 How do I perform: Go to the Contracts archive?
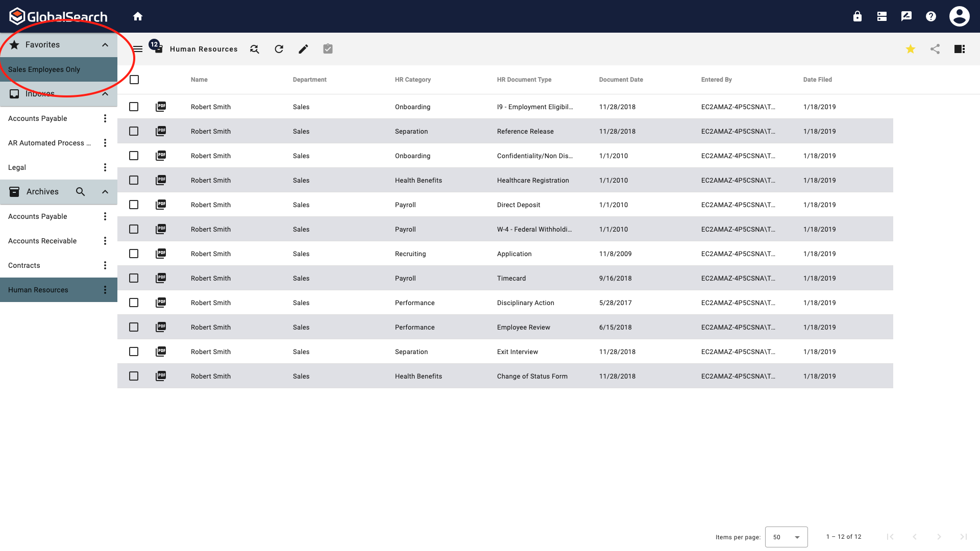(24, 265)
